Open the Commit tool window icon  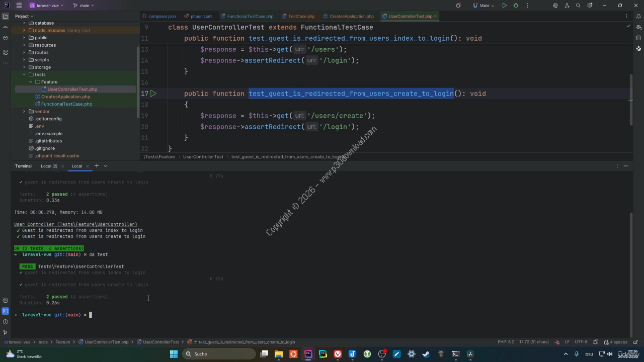[6, 27]
